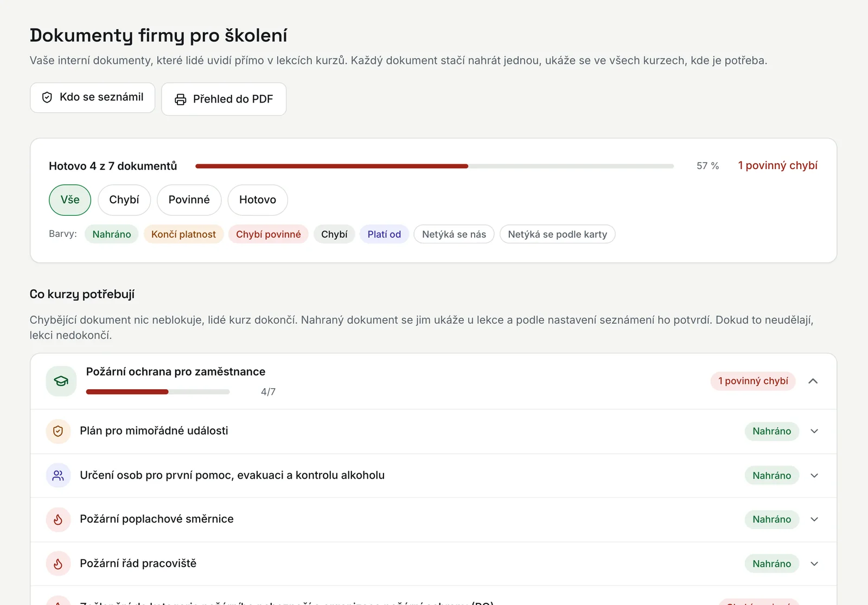868x605 pixels.
Task: Click the grey Chybí legend chip
Action: pyautogui.click(x=334, y=234)
